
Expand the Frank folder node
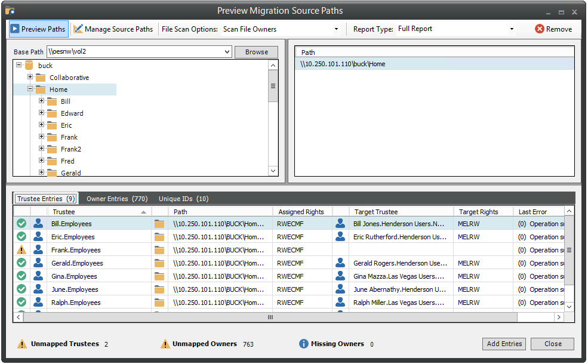[42, 137]
